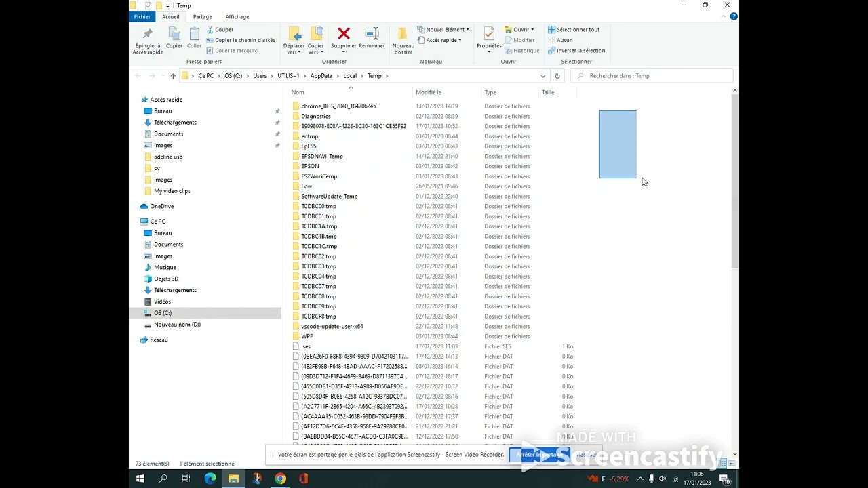This screenshot has width=868, height=488.
Task: Collapse the ribbon chevron
Action: pos(725,17)
